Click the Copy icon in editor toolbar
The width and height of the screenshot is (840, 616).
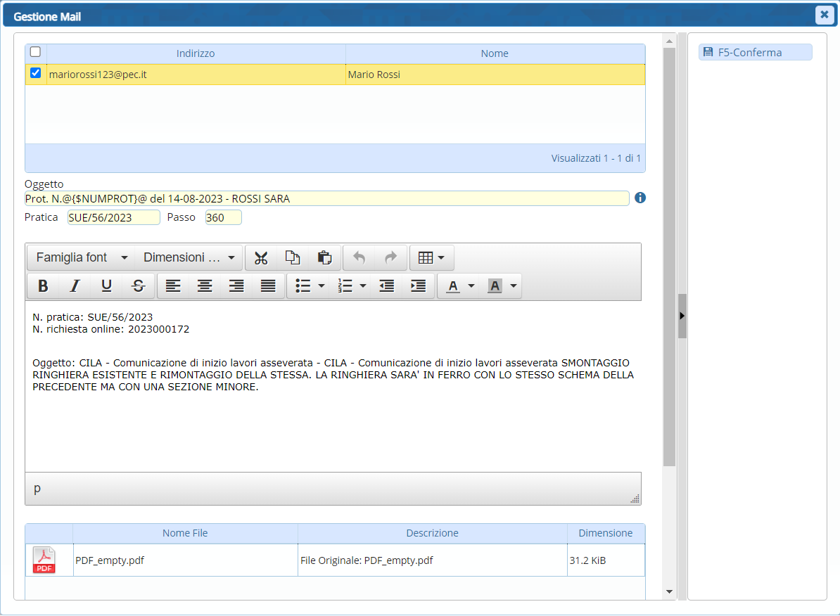(293, 258)
